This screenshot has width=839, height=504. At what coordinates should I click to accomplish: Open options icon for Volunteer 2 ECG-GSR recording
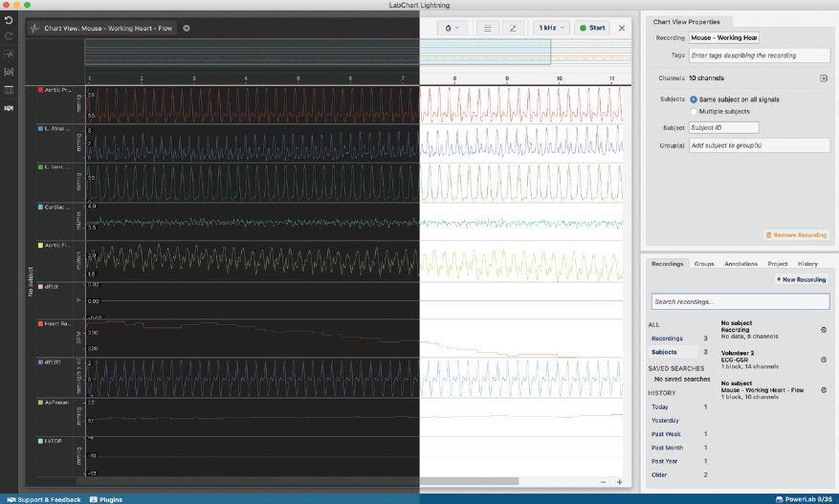click(x=824, y=361)
